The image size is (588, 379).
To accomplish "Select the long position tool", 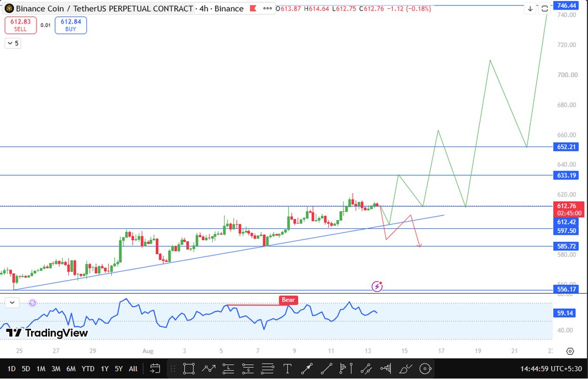I will [x=228, y=369].
